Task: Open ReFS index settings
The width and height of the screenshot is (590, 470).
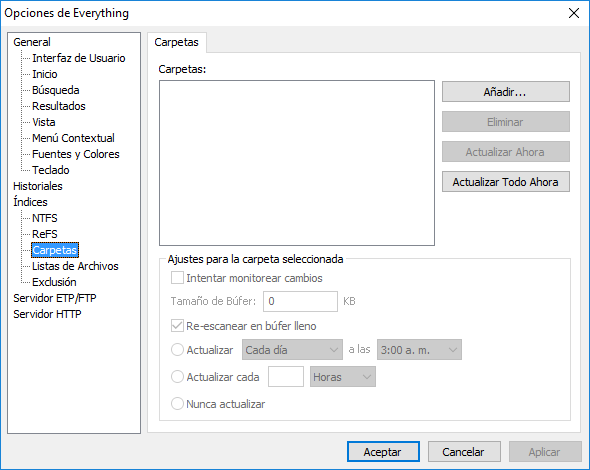Action: click(x=45, y=234)
